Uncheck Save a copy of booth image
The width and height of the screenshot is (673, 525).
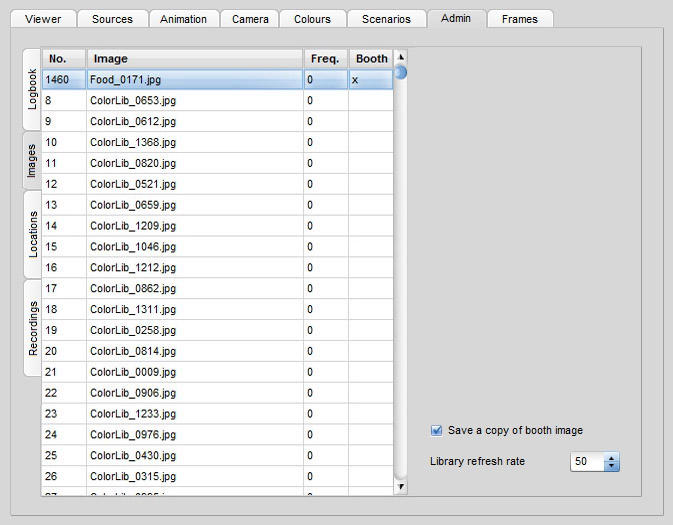436,430
